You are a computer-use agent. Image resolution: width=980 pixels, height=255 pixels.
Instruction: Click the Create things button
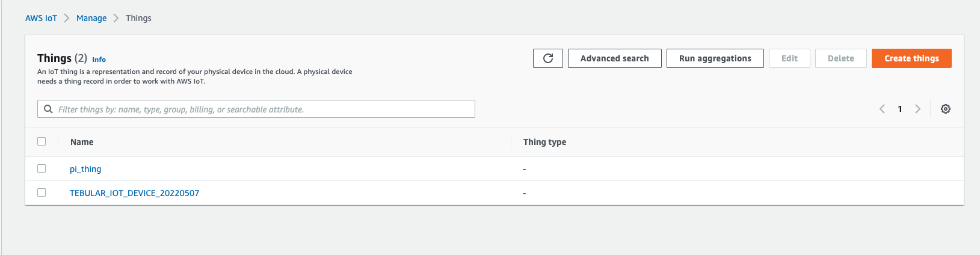click(911, 58)
